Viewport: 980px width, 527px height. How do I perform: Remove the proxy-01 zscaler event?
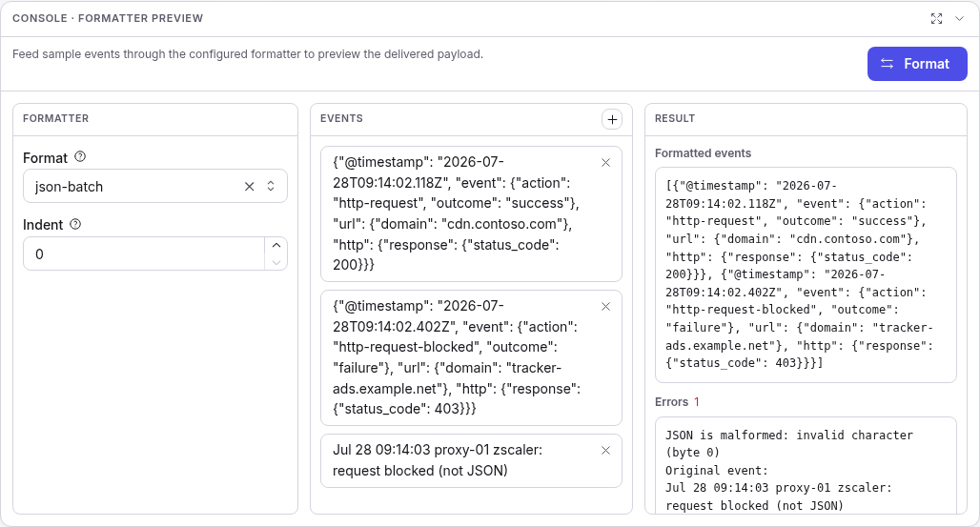pyautogui.click(x=605, y=450)
